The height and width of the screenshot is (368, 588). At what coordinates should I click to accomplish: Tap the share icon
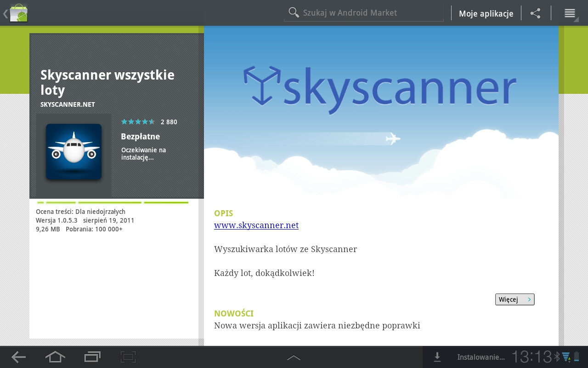(x=535, y=13)
